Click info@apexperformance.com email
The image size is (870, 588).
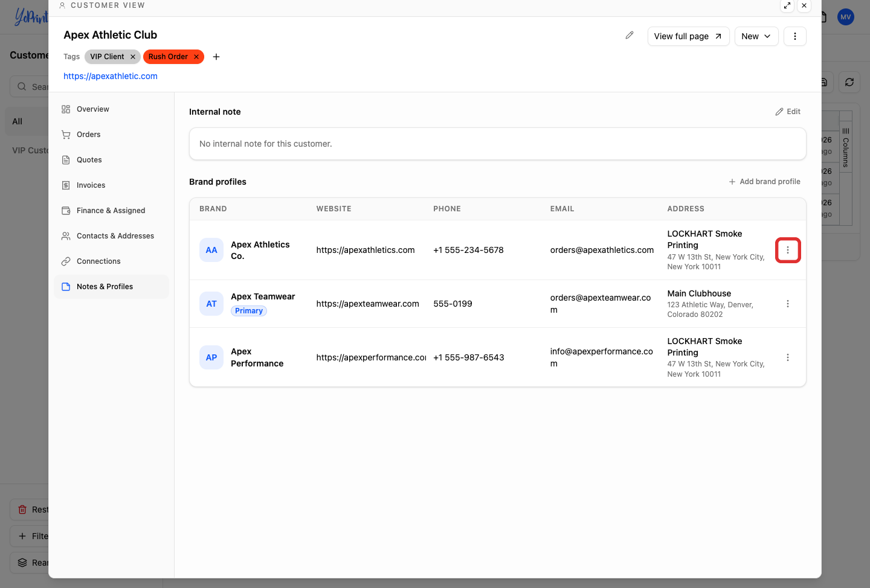(602, 357)
